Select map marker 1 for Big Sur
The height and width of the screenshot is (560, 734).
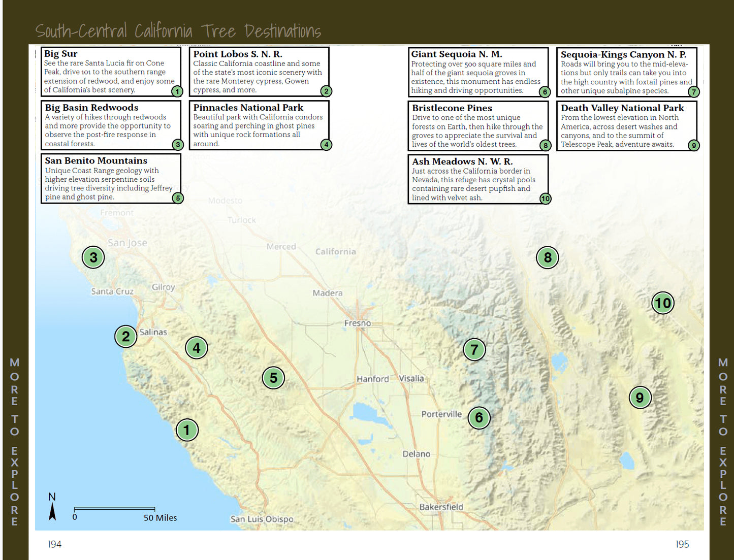(187, 429)
